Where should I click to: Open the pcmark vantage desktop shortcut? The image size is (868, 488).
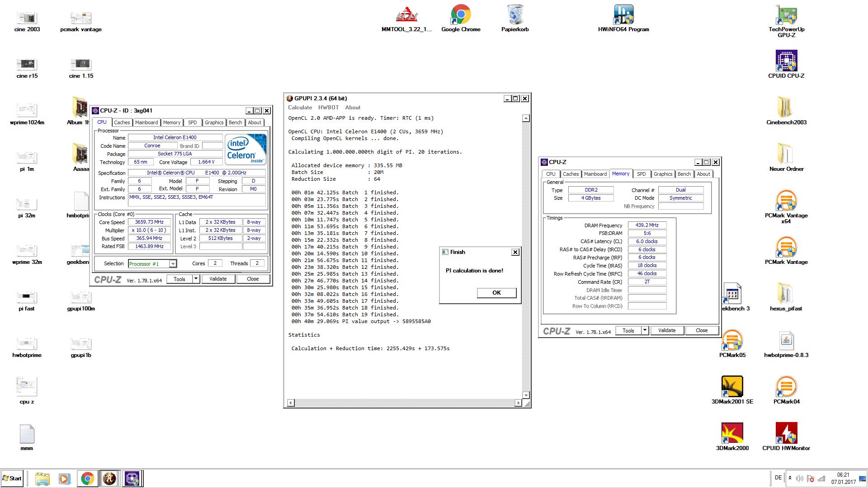[x=81, y=21]
